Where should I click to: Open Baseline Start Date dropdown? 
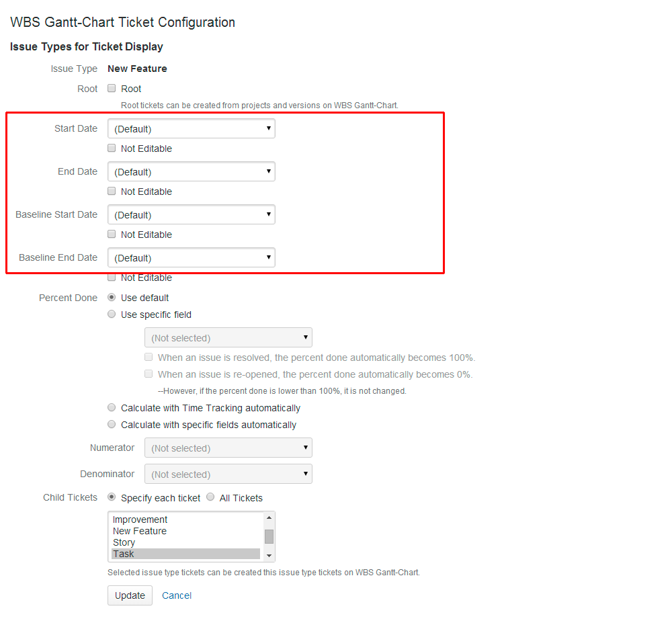click(x=192, y=215)
